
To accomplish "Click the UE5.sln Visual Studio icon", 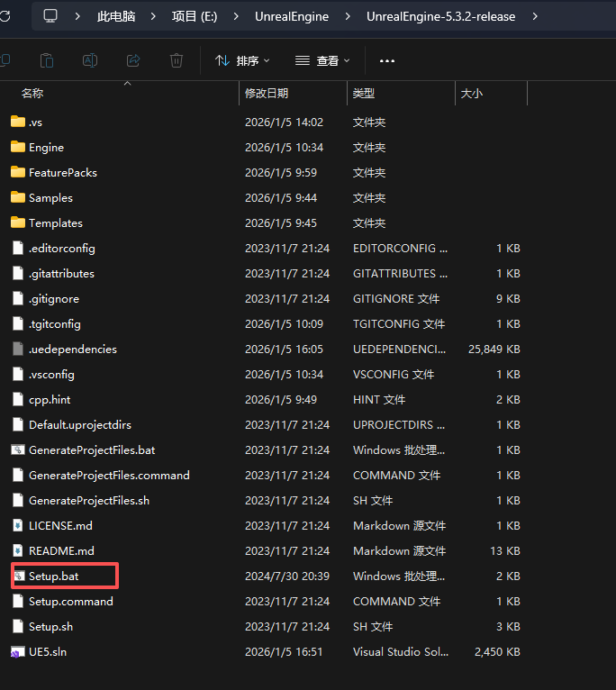I will tap(18, 651).
